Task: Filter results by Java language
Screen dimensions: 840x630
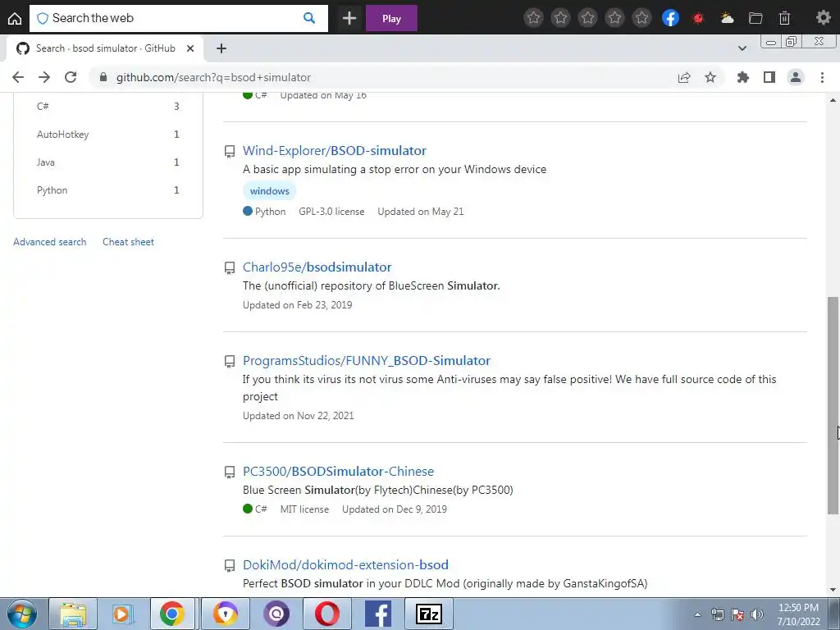Action: [x=107, y=162]
